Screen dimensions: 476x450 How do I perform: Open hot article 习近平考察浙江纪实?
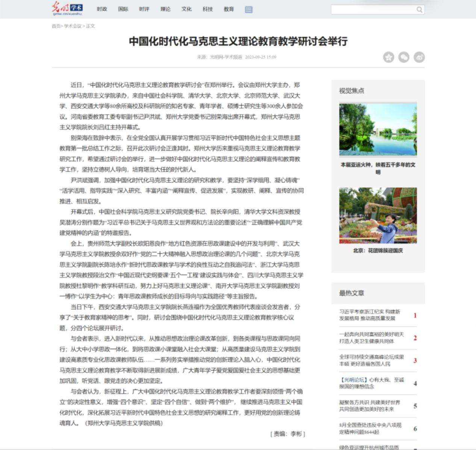[370, 315]
